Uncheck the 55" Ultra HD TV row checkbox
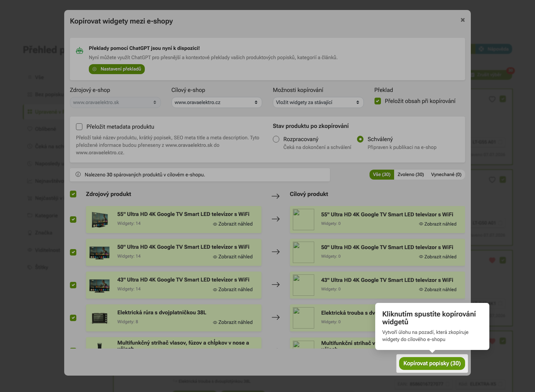 [73, 220]
